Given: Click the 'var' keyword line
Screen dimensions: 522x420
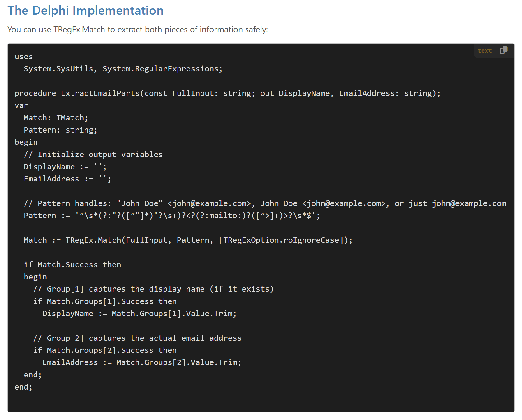Looking at the screenshot, I should click(x=21, y=106).
